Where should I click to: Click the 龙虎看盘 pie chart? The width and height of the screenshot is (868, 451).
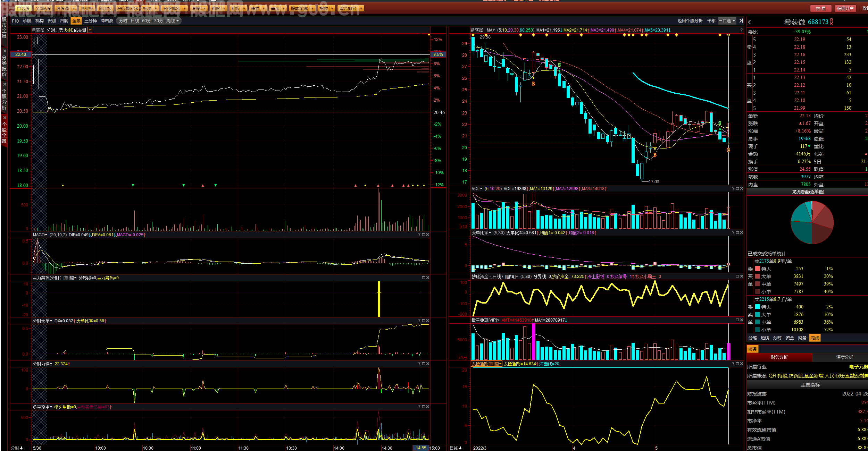click(x=812, y=222)
